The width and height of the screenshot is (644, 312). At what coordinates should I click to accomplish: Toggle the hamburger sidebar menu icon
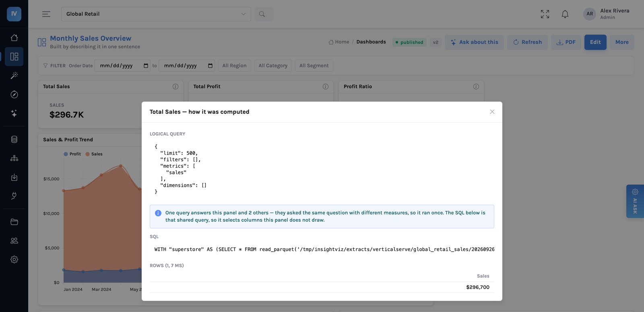46,14
